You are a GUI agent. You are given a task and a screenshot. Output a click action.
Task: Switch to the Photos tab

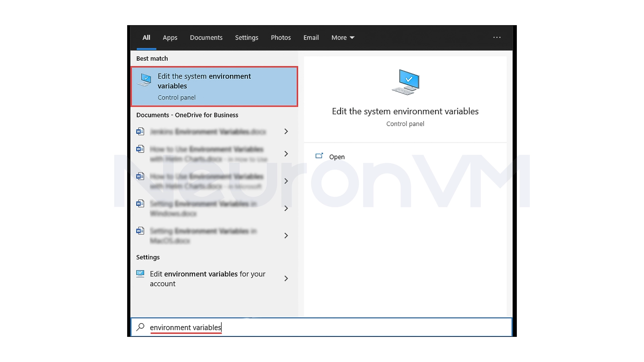(x=280, y=38)
